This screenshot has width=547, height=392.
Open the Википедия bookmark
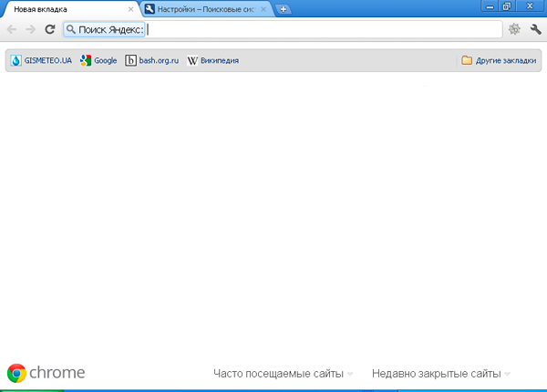point(212,60)
